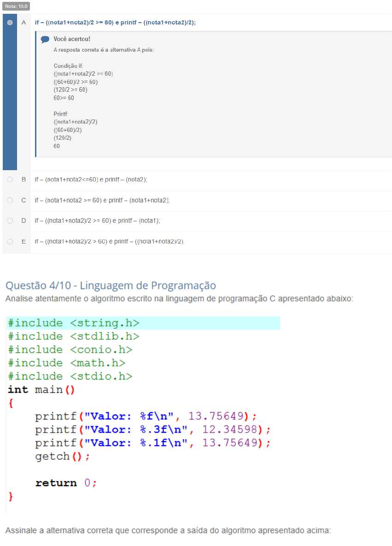Open the question heading 'Questão 4/10 - Linguagem de Programação'
The image size is (392, 546).
click(111, 285)
